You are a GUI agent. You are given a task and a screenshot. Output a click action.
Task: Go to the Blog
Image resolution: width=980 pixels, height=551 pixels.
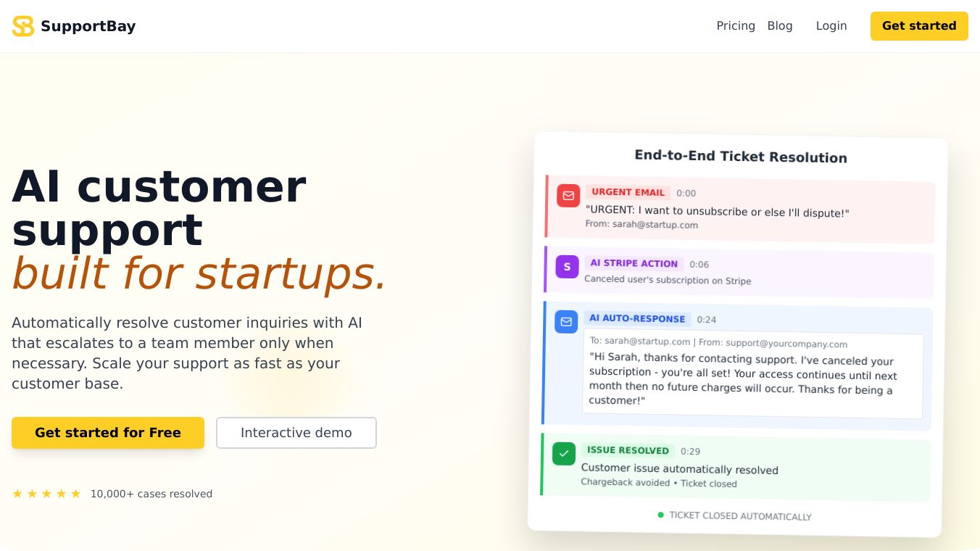pos(780,26)
